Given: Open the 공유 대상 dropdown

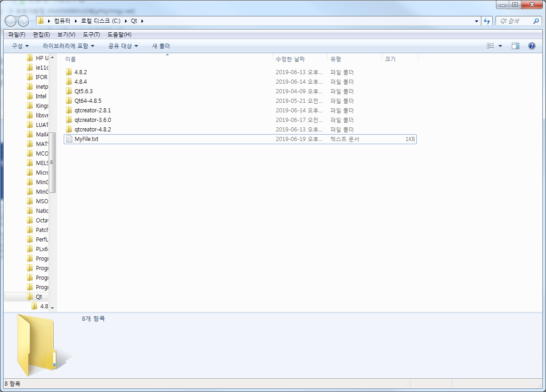Looking at the screenshot, I should click(x=123, y=46).
